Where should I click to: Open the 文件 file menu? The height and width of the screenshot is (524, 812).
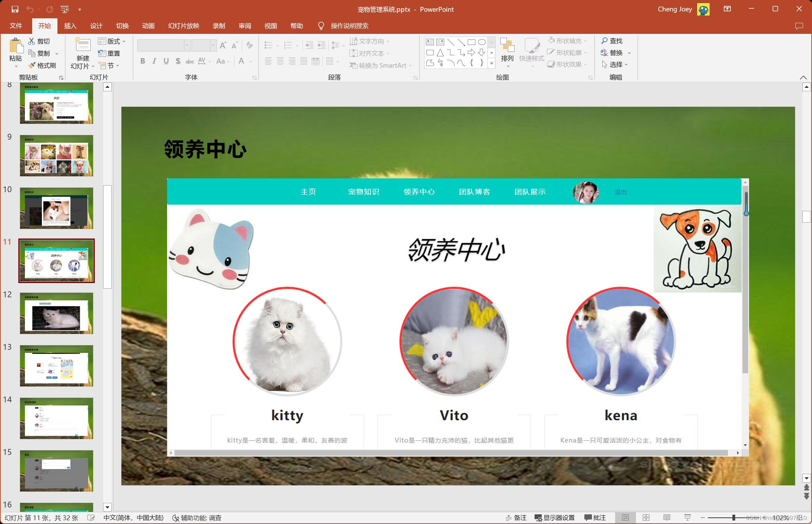[16, 26]
